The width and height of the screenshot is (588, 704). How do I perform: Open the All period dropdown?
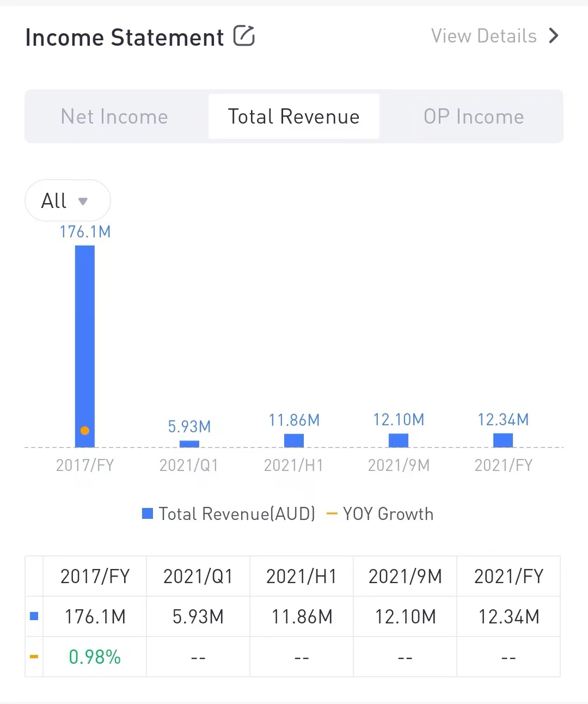coord(67,201)
